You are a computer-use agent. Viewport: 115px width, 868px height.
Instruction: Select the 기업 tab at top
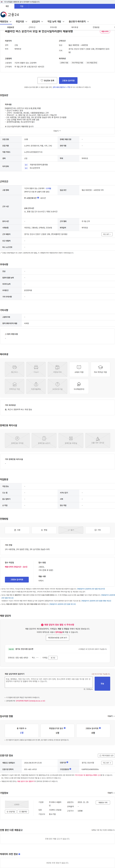click(x=22, y=6)
